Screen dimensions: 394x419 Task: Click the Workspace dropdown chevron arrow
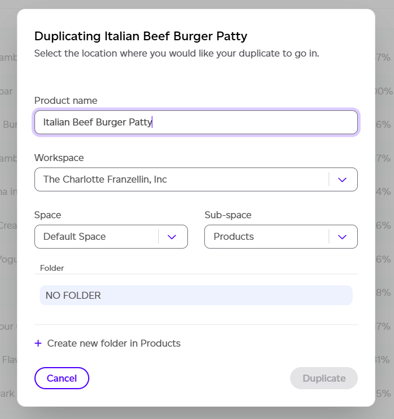click(342, 180)
